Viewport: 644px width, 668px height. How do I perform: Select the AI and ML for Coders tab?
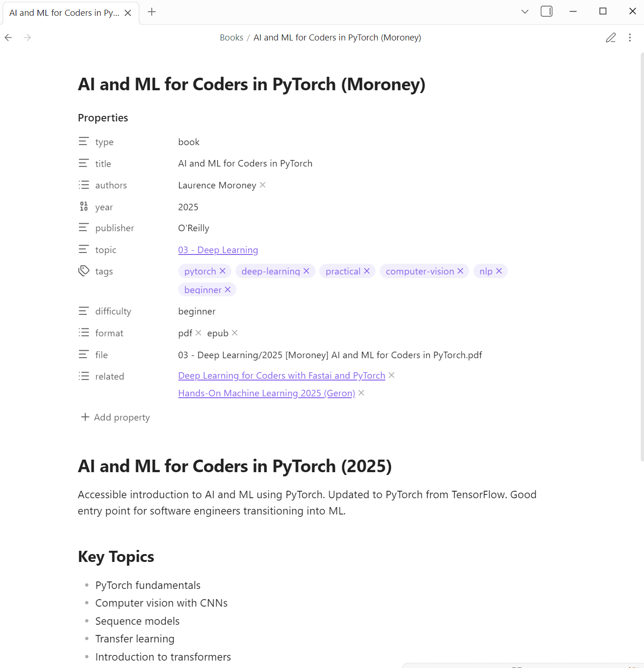pyautogui.click(x=64, y=13)
